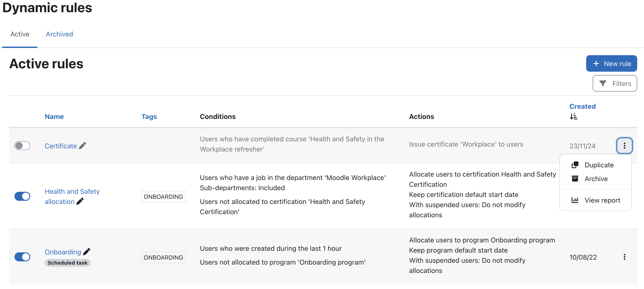Click funnel icon on Filters button

603,83
